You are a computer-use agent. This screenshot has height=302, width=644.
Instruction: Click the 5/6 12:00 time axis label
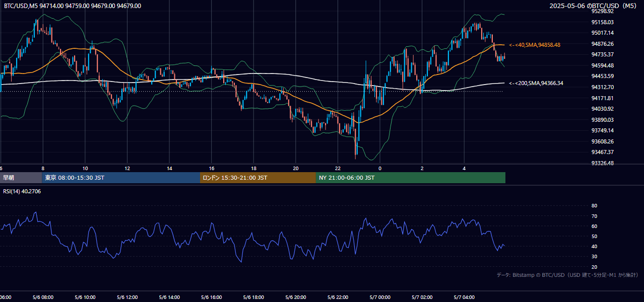pos(127,297)
